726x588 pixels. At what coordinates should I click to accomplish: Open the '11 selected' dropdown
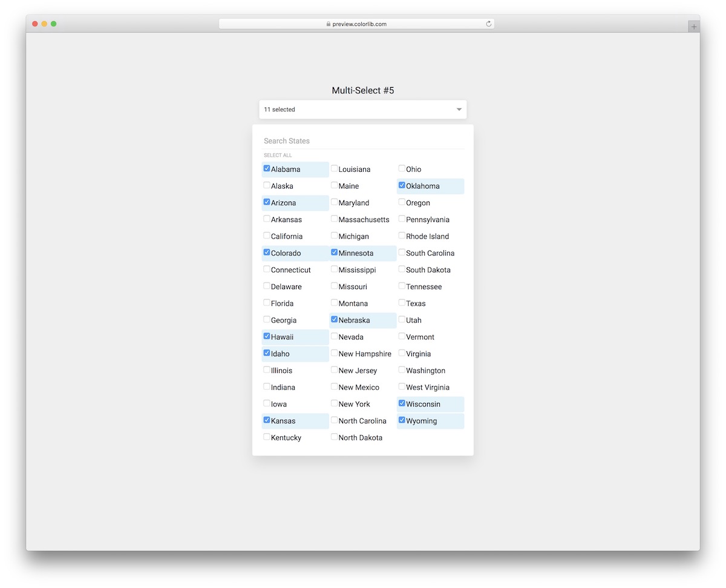point(362,109)
